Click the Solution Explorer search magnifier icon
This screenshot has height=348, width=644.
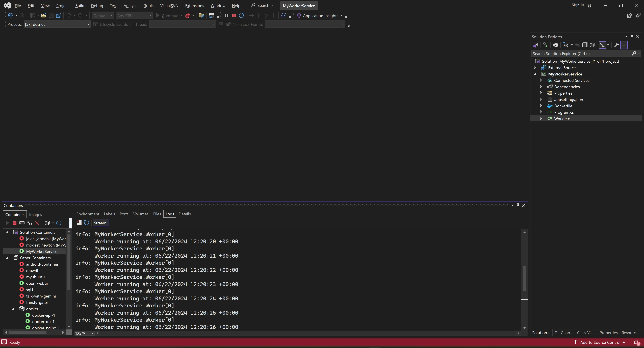(634, 53)
